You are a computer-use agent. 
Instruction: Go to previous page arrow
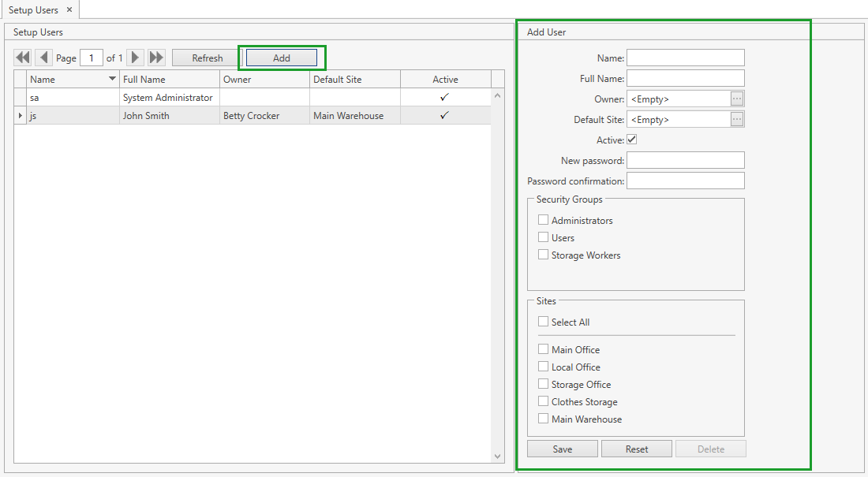point(43,58)
